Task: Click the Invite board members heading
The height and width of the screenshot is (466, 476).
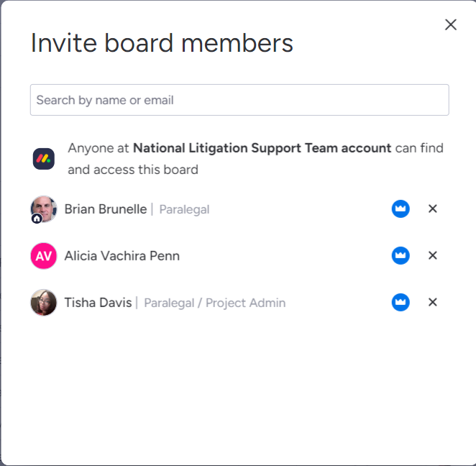Action: (x=162, y=43)
